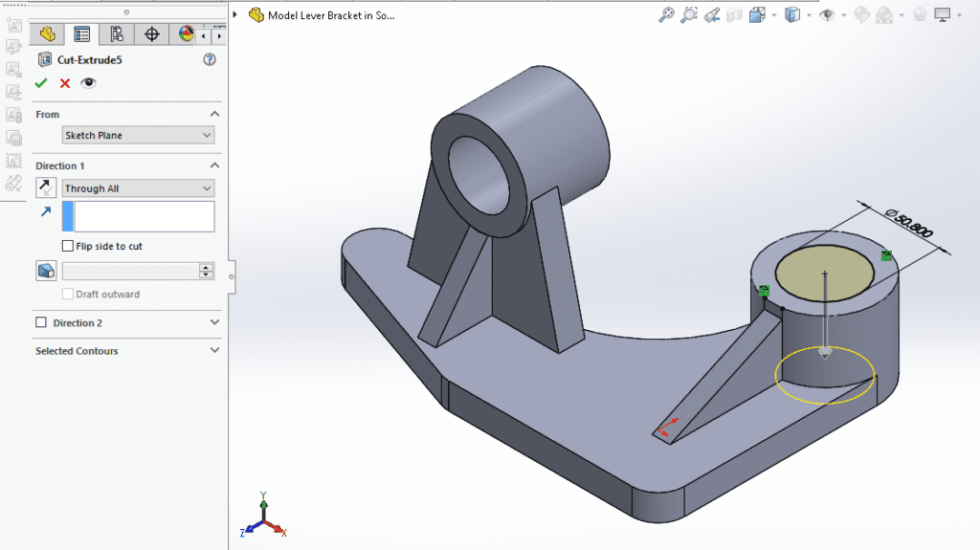Click the Reverse Direction button
The width and height of the screenshot is (980, 550).
point(46,187)
